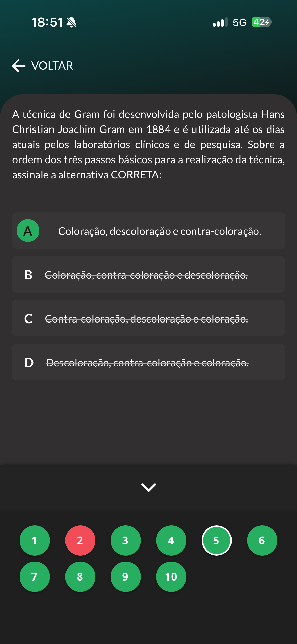Collapse the question navigator with the chevron
This screenshot has width=297, height=644.
click(x=148, y=487)
